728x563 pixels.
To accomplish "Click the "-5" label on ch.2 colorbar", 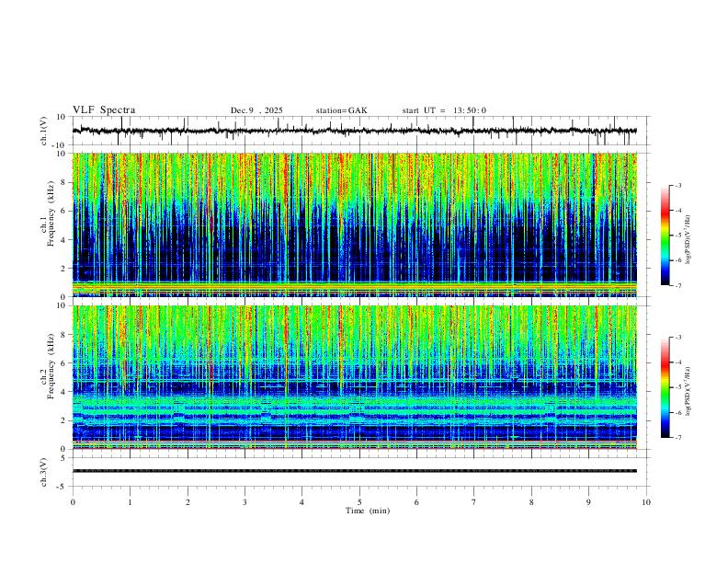I will coord(678,387).
